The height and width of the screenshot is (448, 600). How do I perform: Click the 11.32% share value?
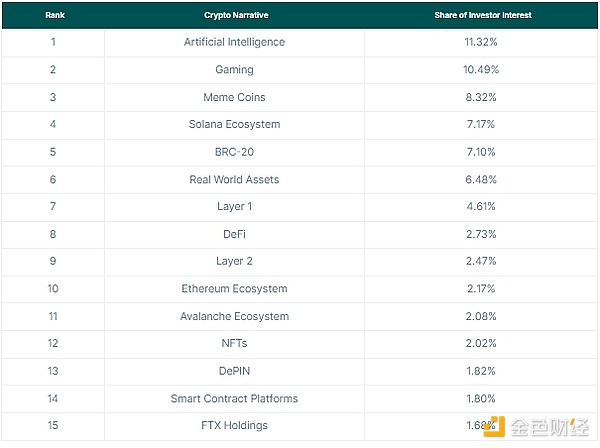(480, 42)
